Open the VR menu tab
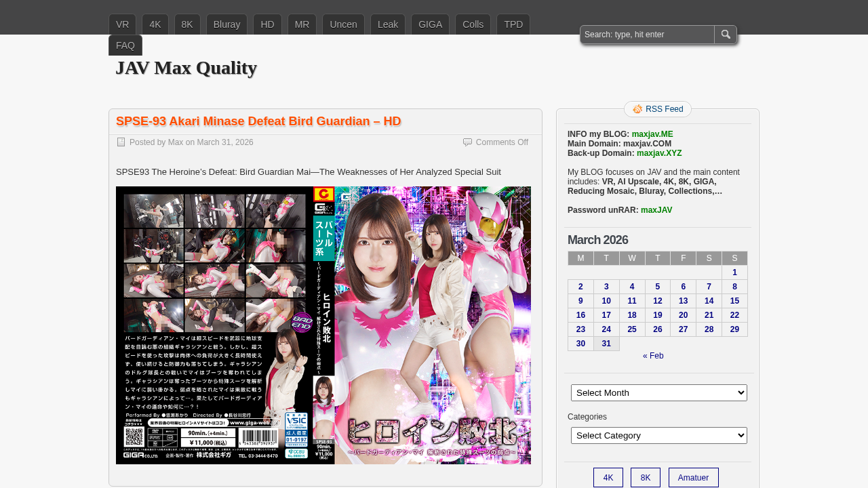This screenshot has width=868, height=488. coord(122,24)
